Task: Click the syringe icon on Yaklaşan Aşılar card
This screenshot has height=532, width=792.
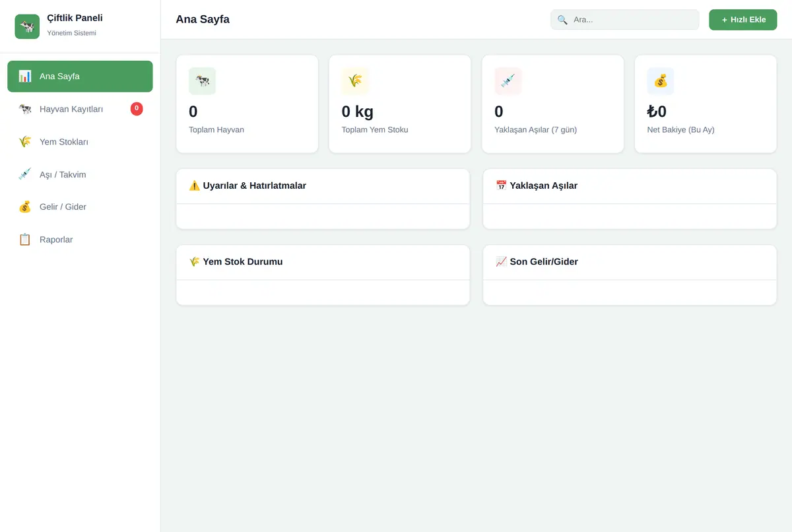Action: pyautogui.click(x=508, y=81)
